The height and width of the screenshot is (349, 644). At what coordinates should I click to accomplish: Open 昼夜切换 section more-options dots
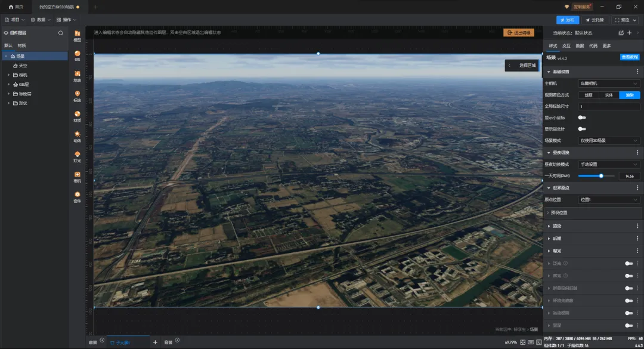[x=637, y=153]
